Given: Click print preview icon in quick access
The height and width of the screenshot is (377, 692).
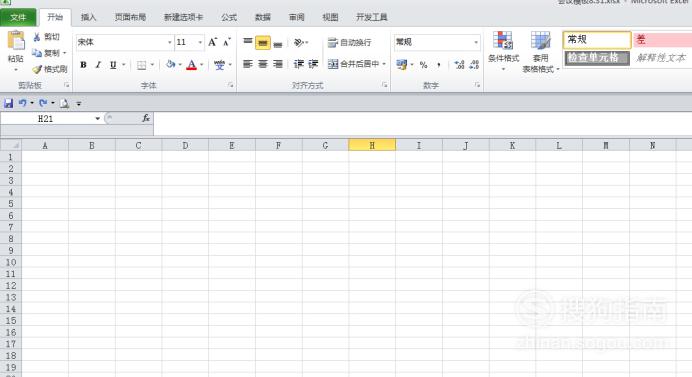Looking at the screenshot, I should [x=64, y=103].
